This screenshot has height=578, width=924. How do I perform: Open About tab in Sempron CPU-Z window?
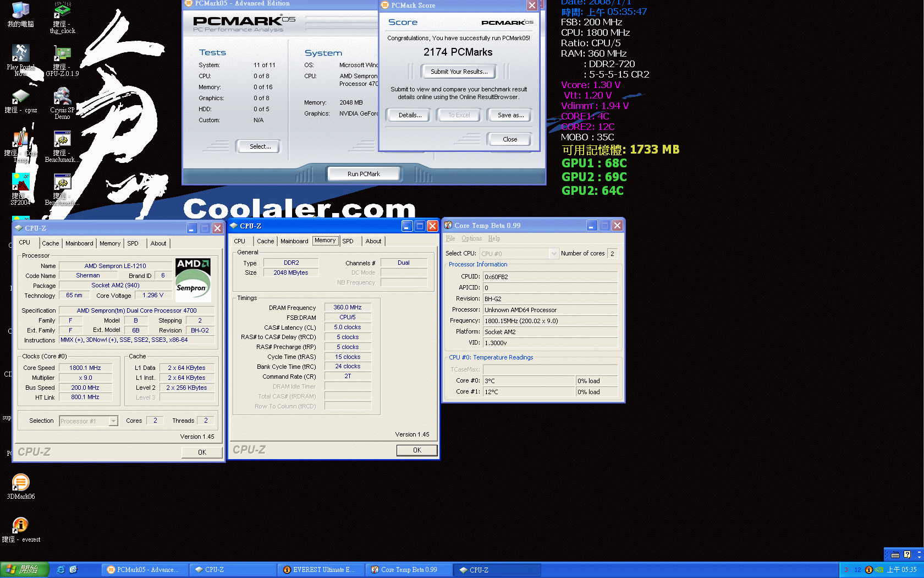tap(158, 243)
